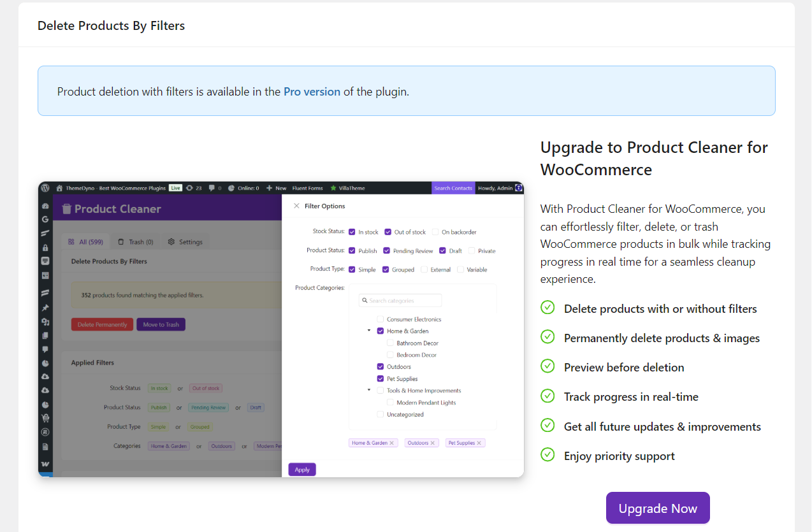Click green check beside Enjoy priority support

point(547,455)
